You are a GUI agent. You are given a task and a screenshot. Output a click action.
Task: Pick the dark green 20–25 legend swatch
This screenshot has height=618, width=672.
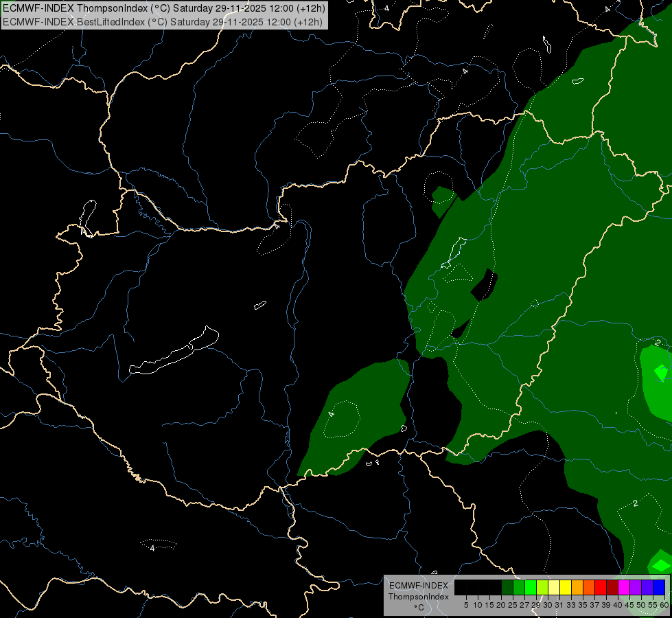(507, 587)
